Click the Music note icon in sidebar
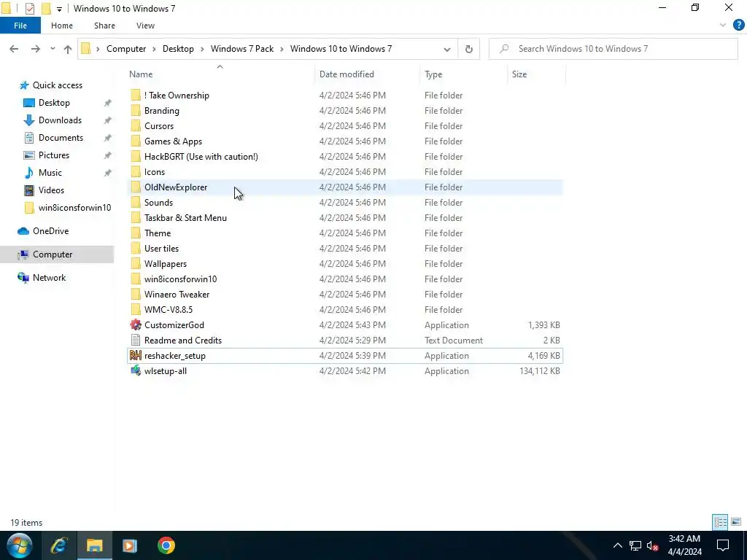Image resolution: width=747 pixels, height=560 pixels. tap(29, 172)
